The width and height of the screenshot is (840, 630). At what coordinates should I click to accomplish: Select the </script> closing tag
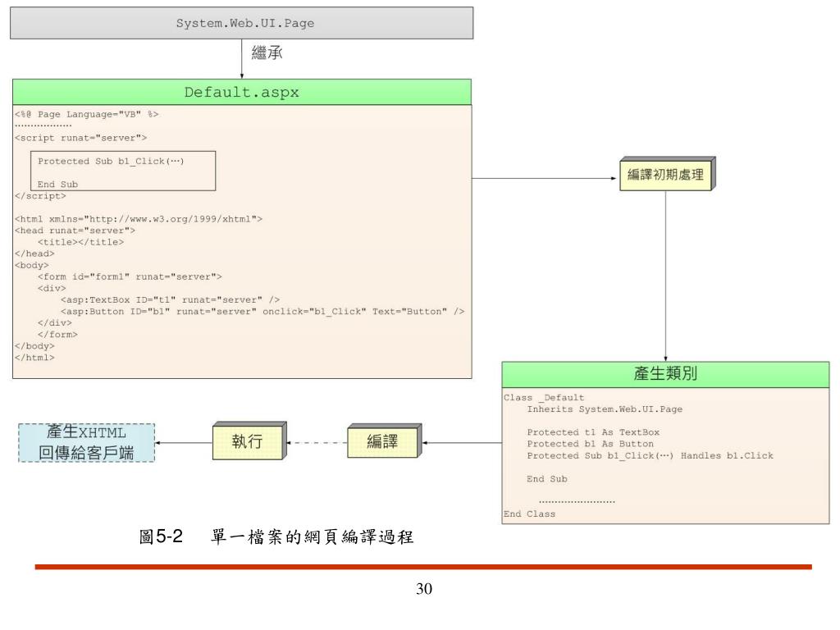(41, 196)
